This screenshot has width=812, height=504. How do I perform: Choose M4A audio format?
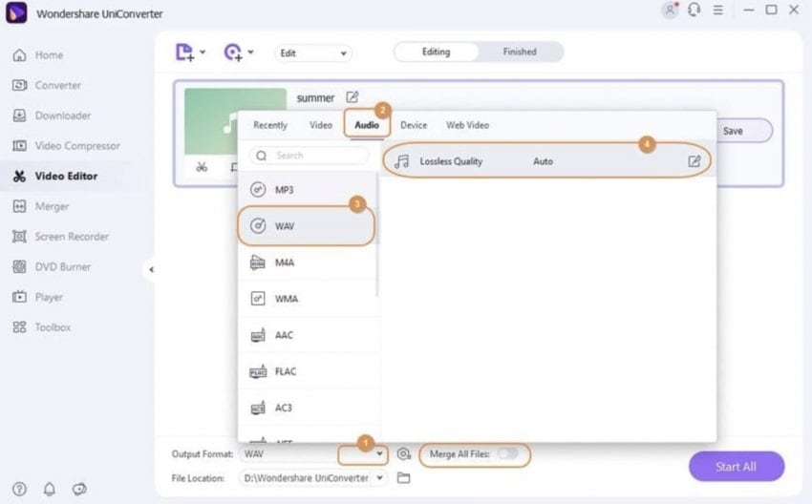[309, 262]
